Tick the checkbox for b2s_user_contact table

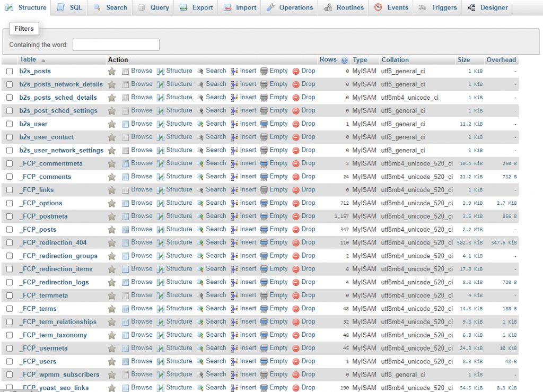coord(10,137)
